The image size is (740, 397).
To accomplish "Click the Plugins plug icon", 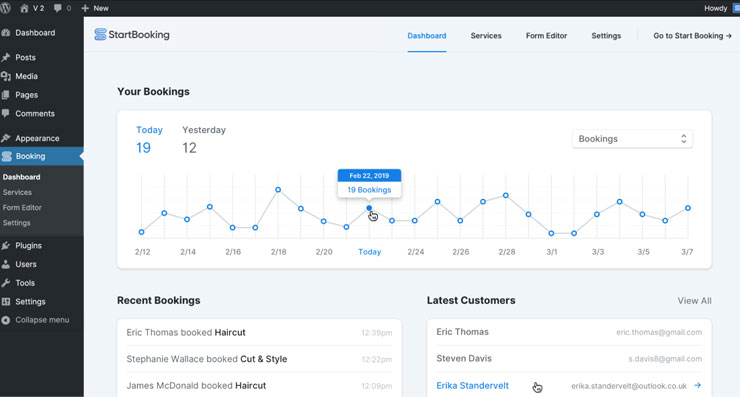I will pyautogui.click(x=6, y=245).
